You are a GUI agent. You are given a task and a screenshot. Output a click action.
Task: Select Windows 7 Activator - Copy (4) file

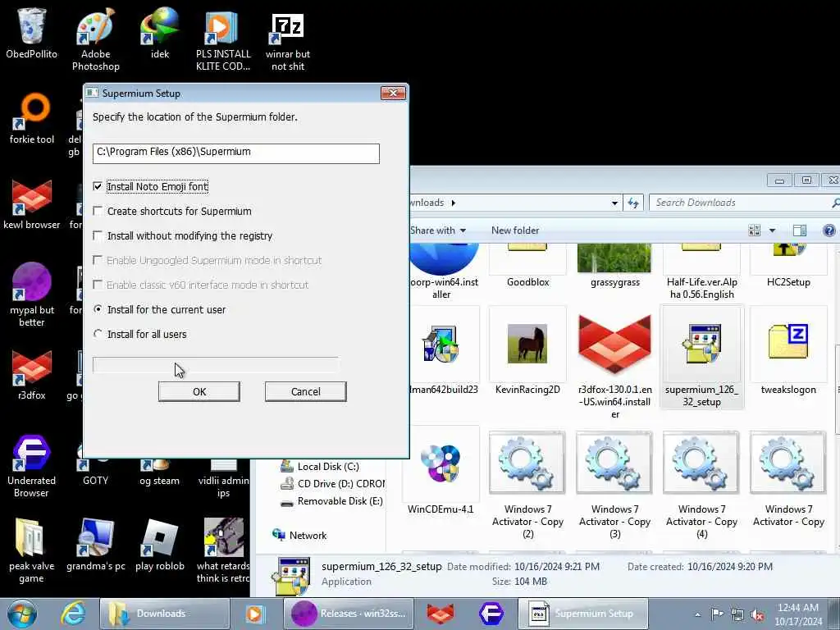coord(702,485)
